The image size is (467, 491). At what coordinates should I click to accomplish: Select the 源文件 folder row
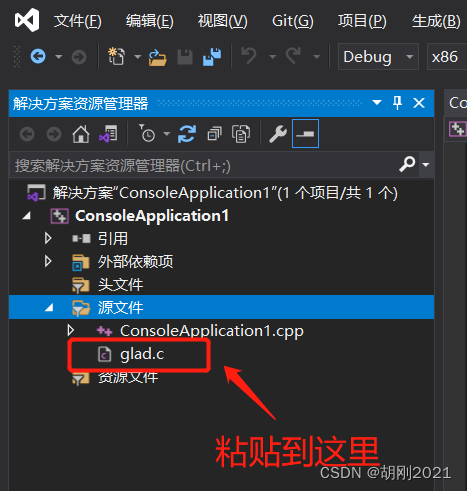pos(221,307)
